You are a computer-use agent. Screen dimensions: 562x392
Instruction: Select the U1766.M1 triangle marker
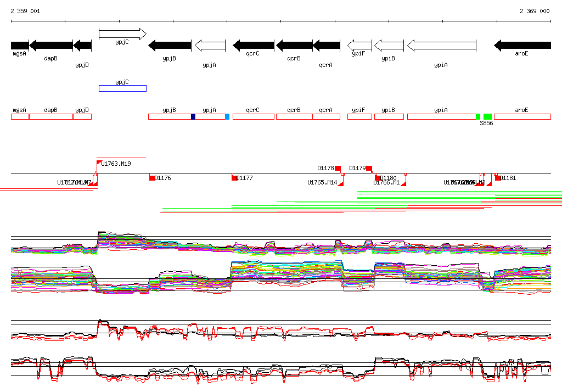(x=403, y=183)
